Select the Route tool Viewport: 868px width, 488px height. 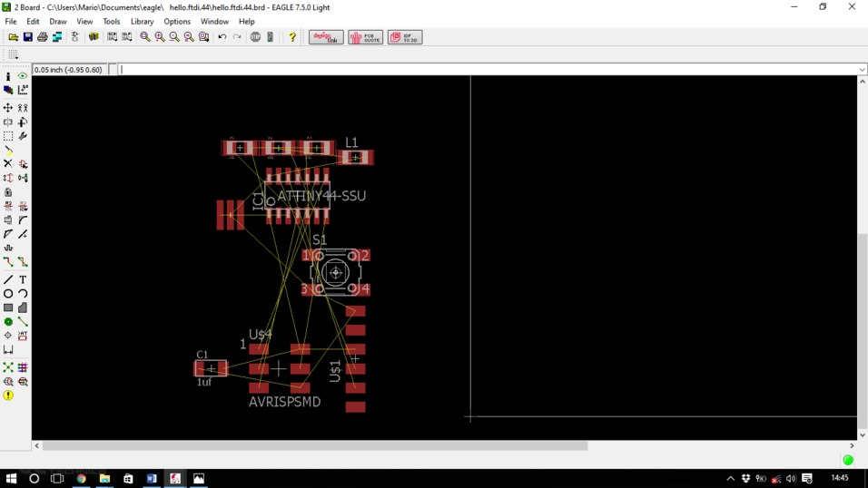[8, 262]
